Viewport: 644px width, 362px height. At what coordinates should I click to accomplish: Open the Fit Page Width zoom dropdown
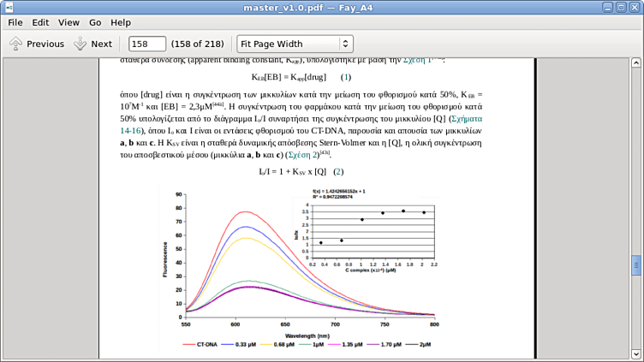point(295,44)
